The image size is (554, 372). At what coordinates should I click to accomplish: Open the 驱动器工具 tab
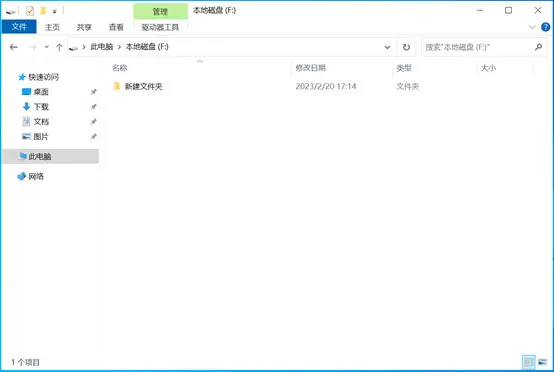[160, 27]
